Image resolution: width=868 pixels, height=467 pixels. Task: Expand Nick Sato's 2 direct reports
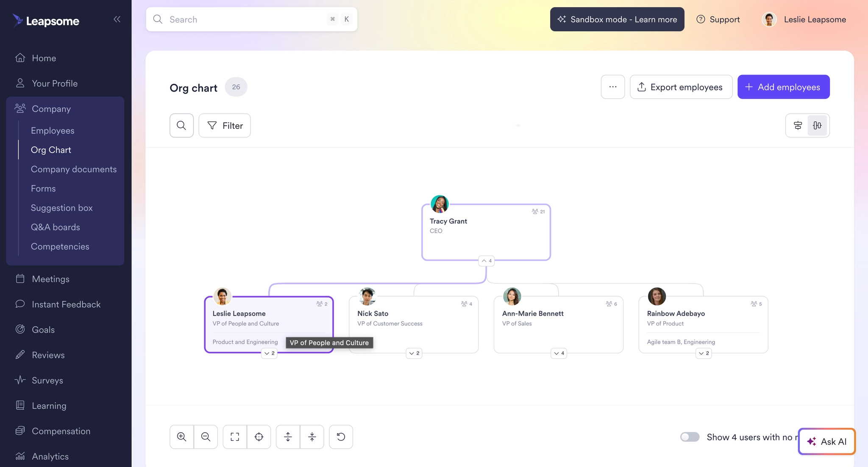point(414,353)
